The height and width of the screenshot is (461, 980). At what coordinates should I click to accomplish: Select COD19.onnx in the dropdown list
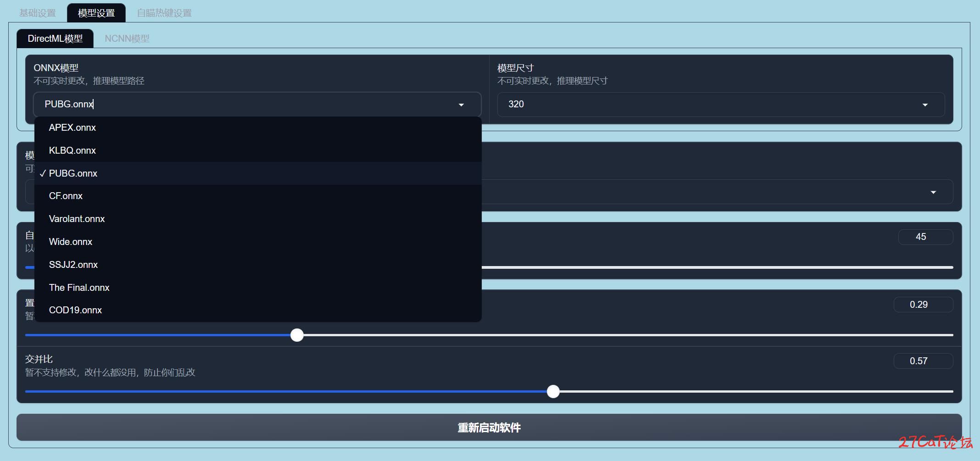point(258,310)
